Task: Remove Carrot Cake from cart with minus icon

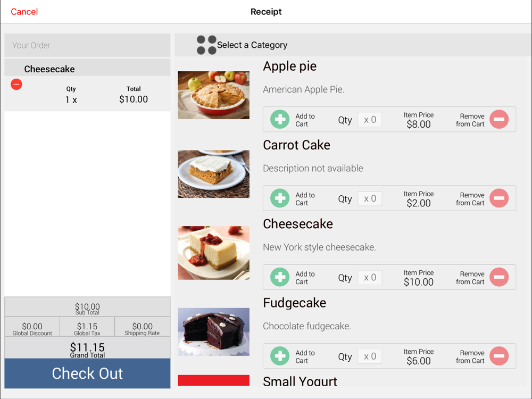Action: pos(499,198)
